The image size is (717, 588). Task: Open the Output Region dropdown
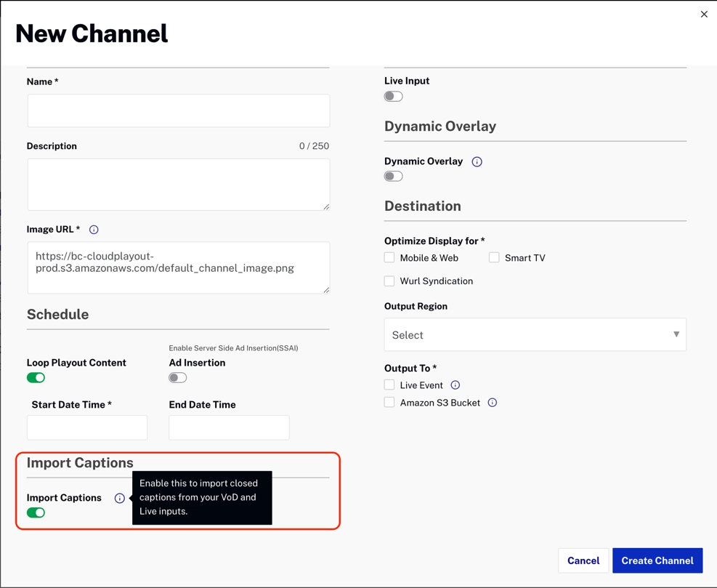pyautogui.click(x=535, y=334)
